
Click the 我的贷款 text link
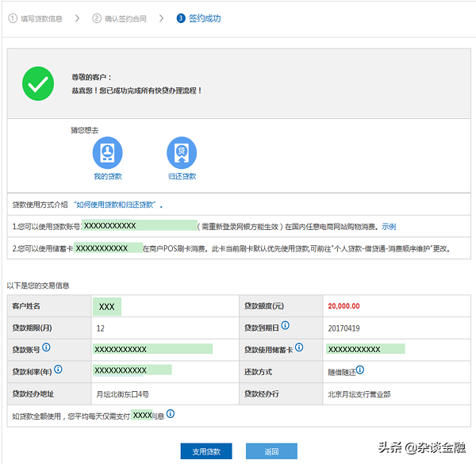[108, 176]
